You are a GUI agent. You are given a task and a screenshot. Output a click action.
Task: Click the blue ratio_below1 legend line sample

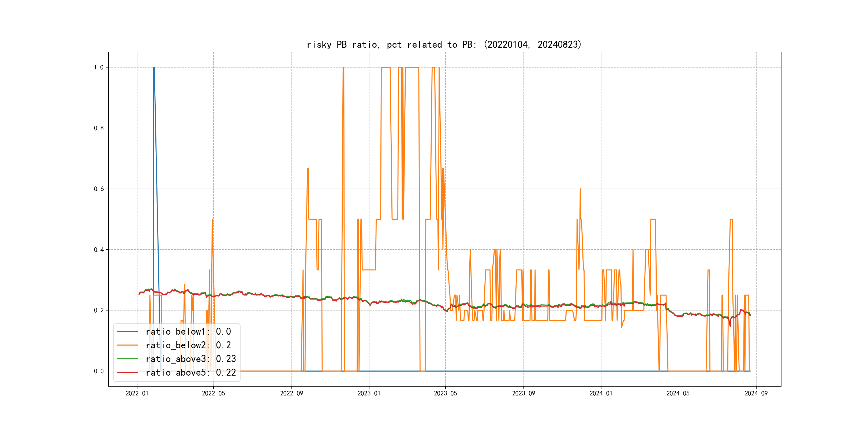[x=127, y=332]
